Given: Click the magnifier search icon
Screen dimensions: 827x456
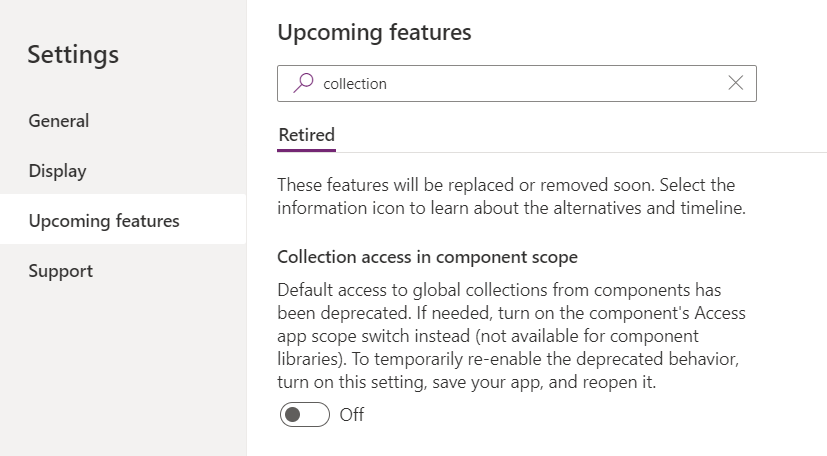Looking at the screenshot, I should [303, 84].
